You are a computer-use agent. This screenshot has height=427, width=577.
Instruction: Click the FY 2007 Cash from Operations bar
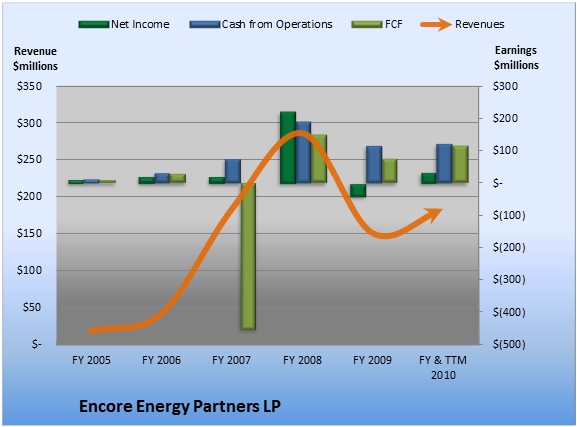point(233,171)
